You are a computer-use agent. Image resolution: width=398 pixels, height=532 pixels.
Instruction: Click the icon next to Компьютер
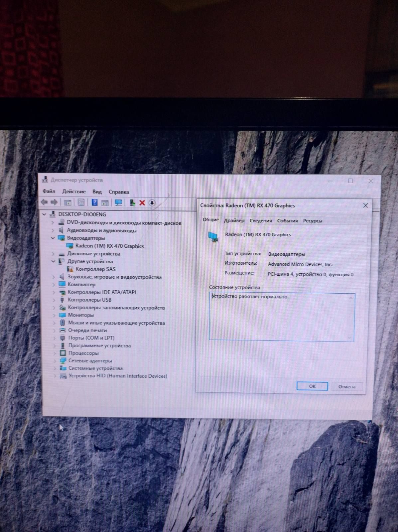(62, 284)
